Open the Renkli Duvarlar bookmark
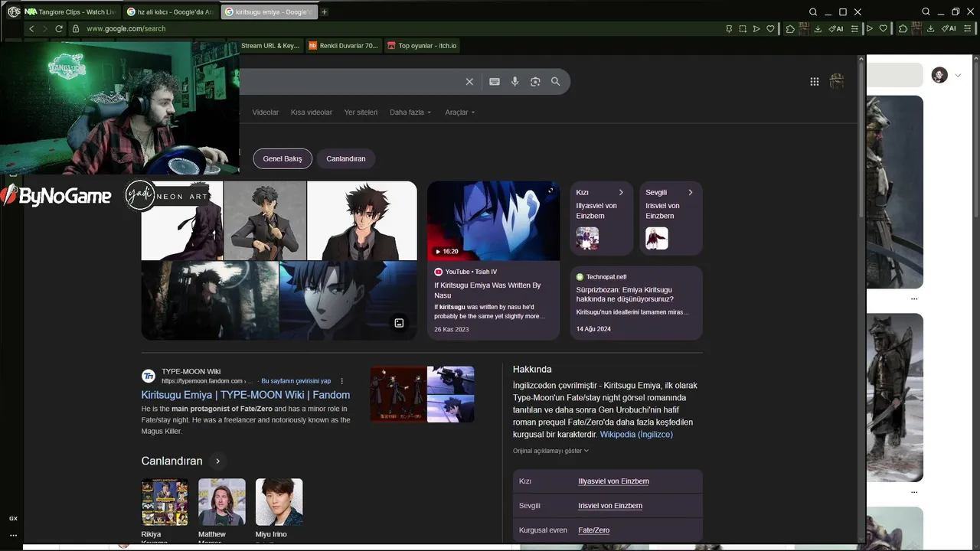 point(343,46)
